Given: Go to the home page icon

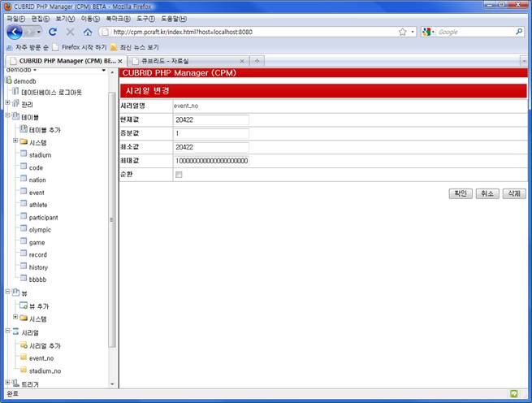Looking at the screenshot, I should tap(88, 32).
